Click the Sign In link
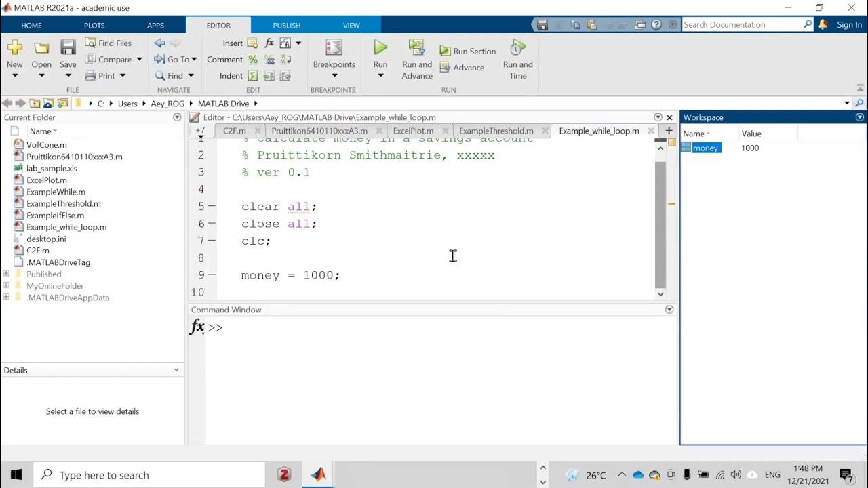Viewport: 868px width, 488px height. click(x=849, y=24)
